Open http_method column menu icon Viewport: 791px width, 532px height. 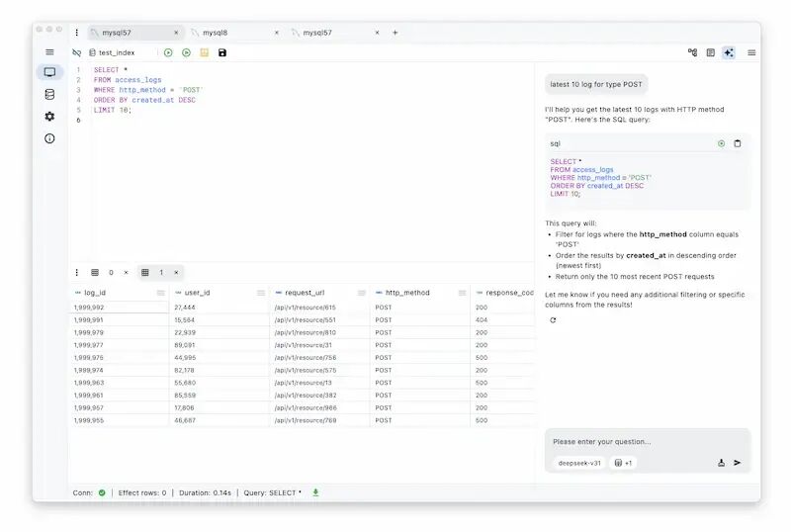point(462,293)
